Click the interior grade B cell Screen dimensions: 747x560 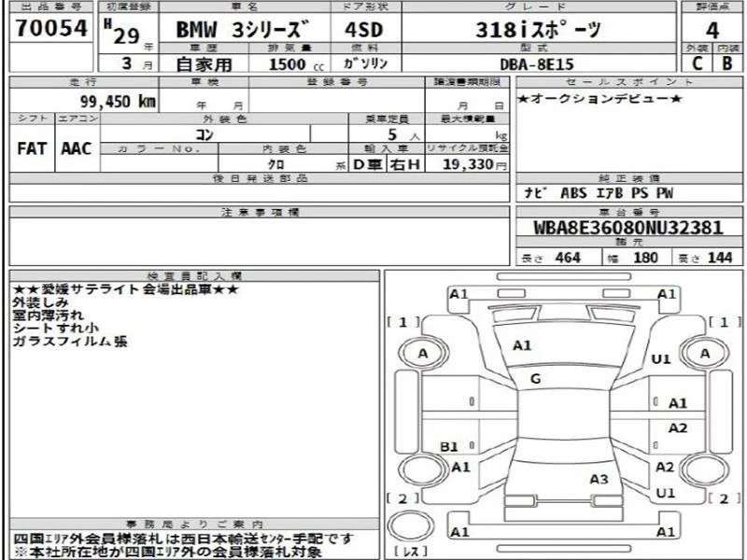pos(726,63)
